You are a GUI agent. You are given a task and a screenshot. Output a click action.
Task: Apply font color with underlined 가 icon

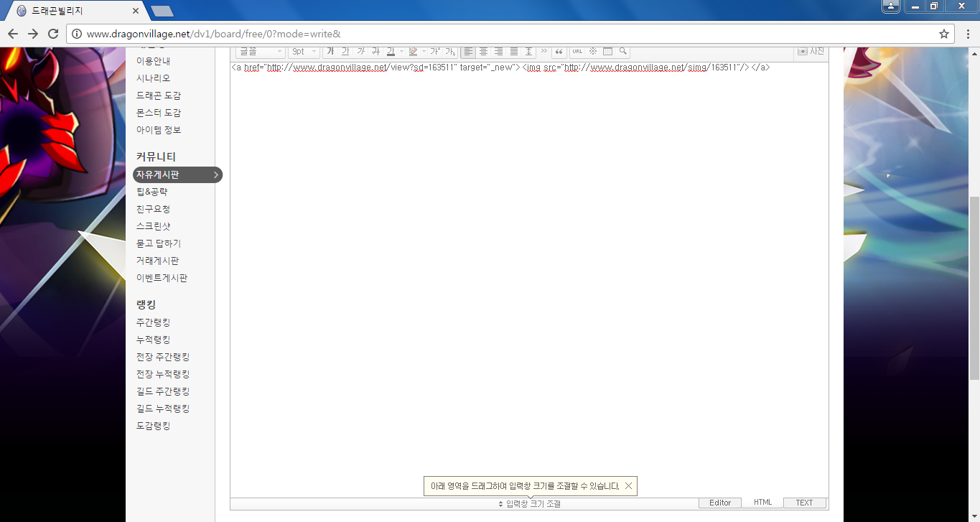(391, 51)
